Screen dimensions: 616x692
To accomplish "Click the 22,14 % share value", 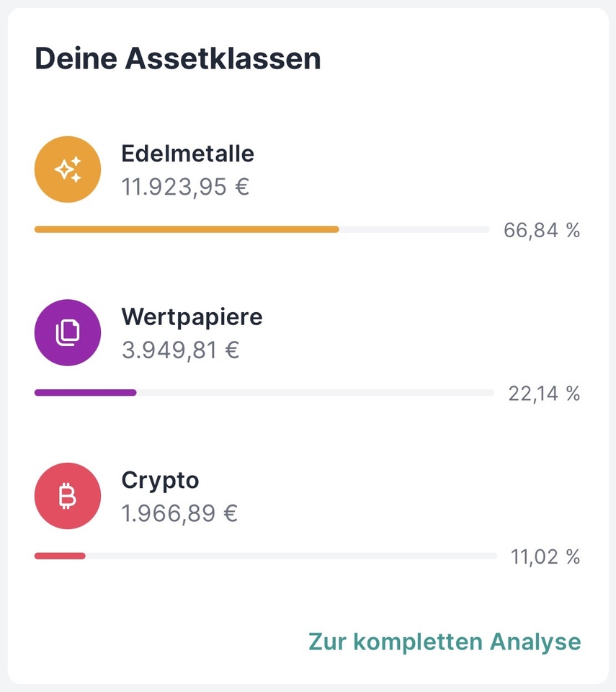I will tap(544, 394).
